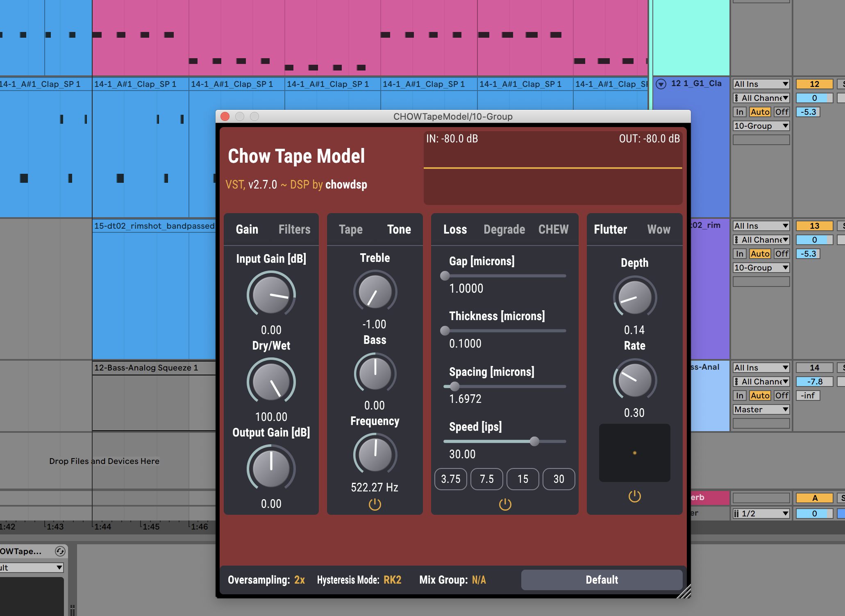Toggle the Loss section power icon
Image resolution: width=845 pixels, height=616 pixels.
click(505, 504)
